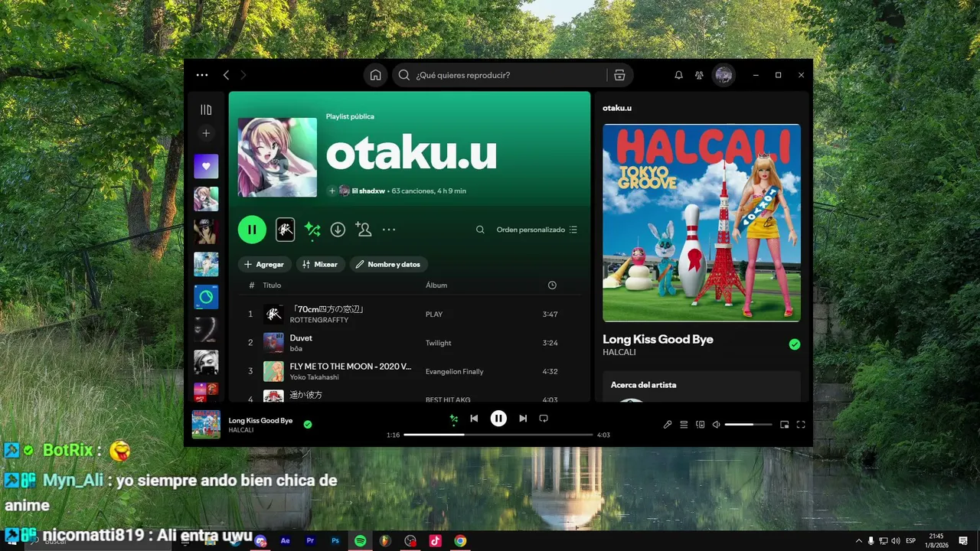Screen dimensions: 980x551
Task: Open Spotify Home
Action: [375, 75]
